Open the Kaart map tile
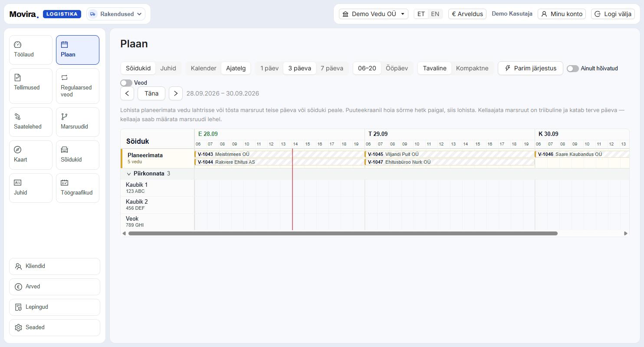This screenshot has width=644, height=347. pos(31,155)
